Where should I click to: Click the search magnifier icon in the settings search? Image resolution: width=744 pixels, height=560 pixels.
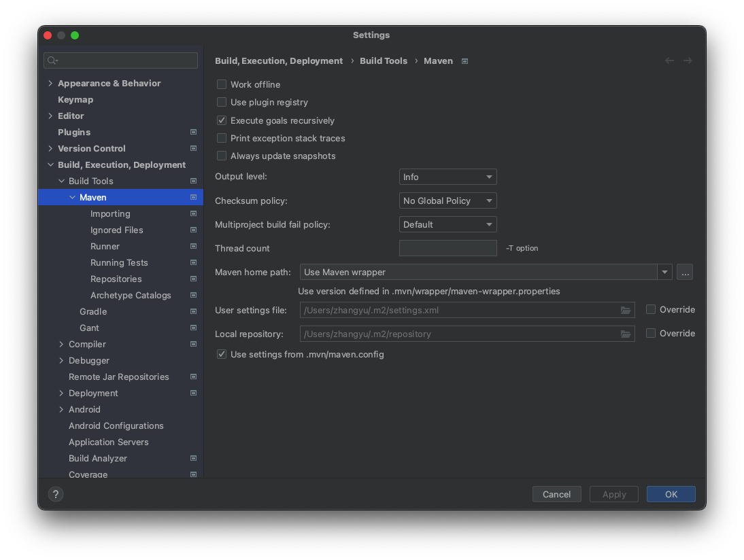[x=52, y=60]
